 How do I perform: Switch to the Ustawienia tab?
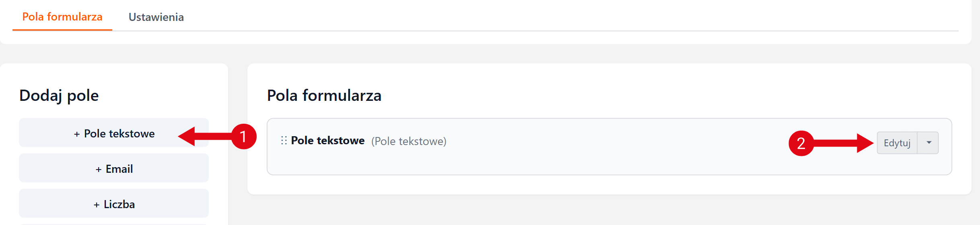[156, 17]
